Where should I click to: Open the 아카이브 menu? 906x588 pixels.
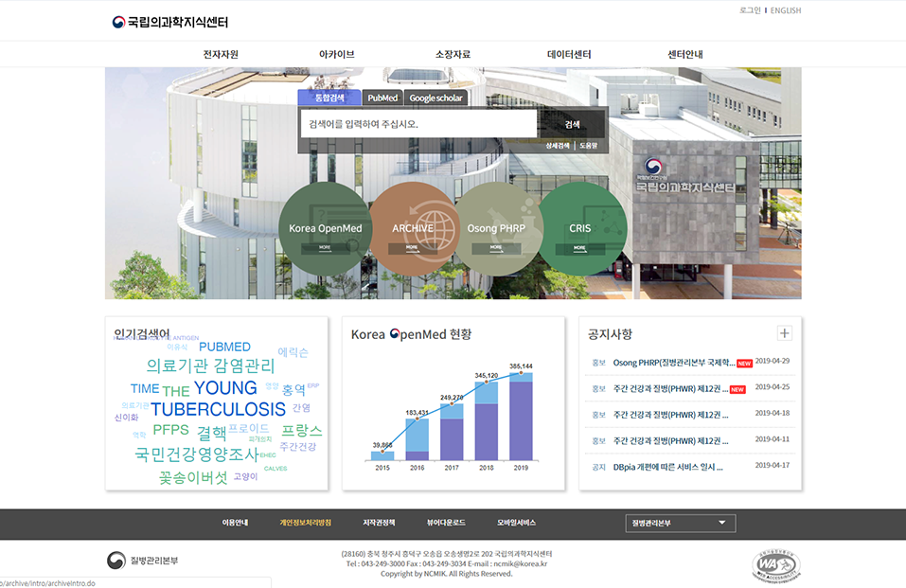coord(337,54)
